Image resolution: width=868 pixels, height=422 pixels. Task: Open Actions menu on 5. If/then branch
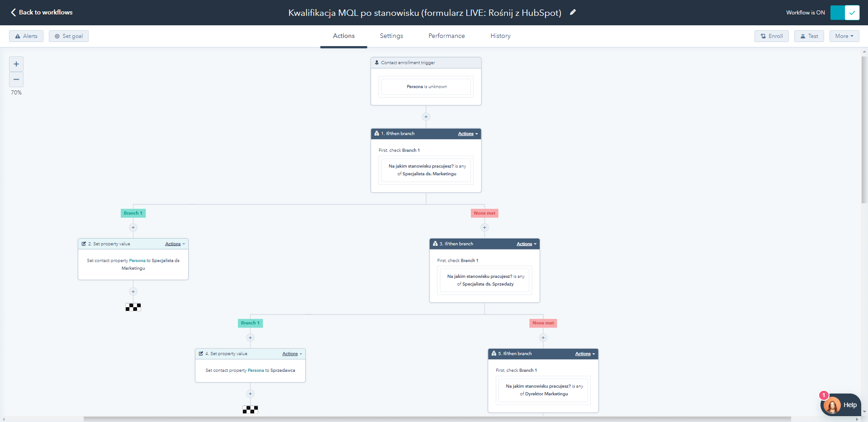point(585,354)
